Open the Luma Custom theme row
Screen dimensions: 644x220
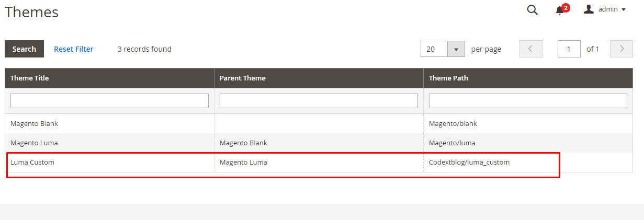(32, 163)
